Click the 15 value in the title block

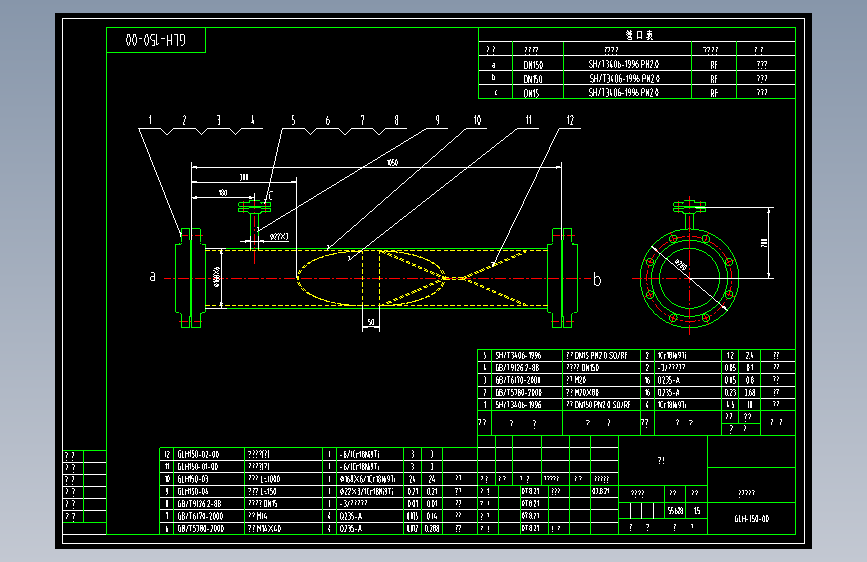697,511
